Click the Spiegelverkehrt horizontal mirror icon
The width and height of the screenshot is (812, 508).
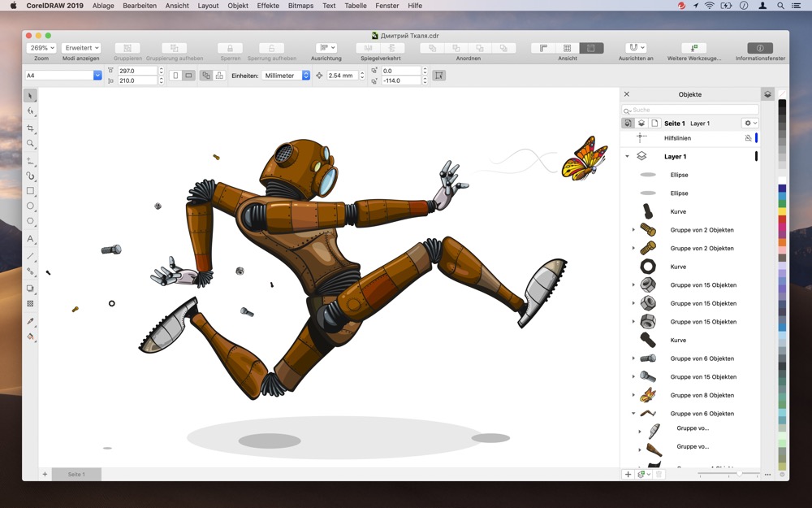(368, 48)
